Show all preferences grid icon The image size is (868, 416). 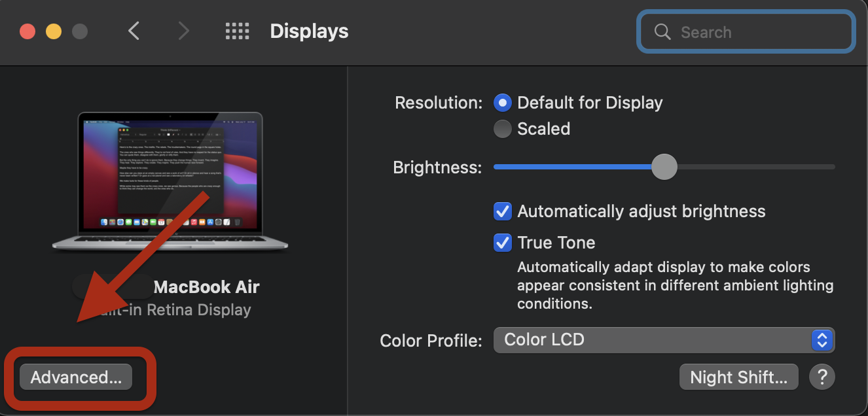[x=237, y=31]
